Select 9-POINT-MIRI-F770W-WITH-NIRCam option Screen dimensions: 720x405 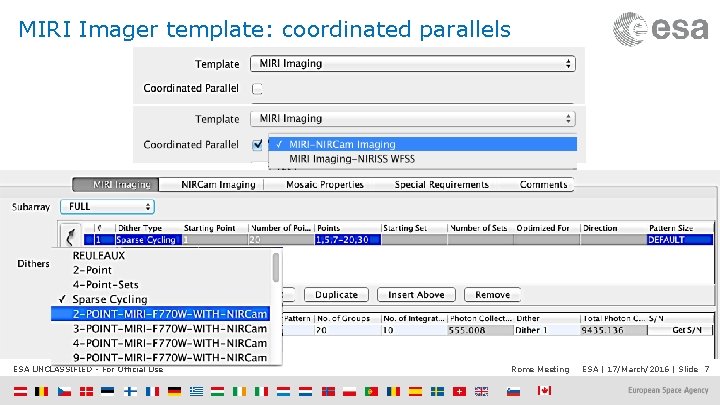click(x=169, y=358)
